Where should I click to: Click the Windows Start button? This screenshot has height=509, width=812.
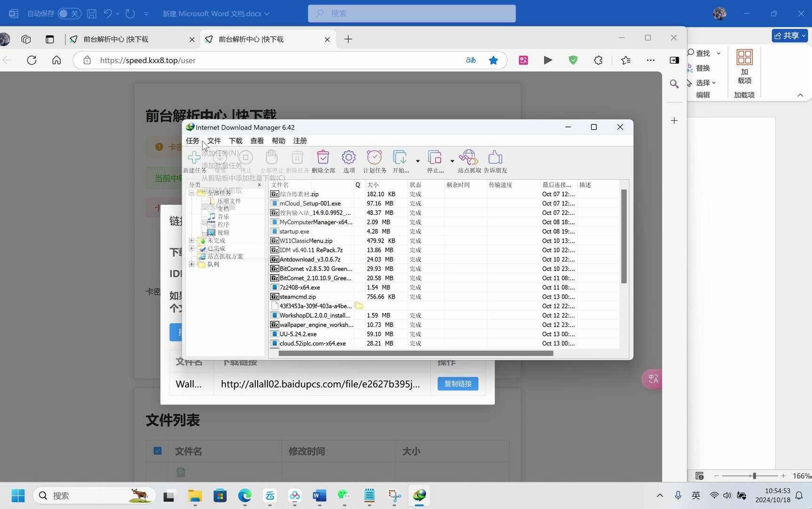point(18,496)
